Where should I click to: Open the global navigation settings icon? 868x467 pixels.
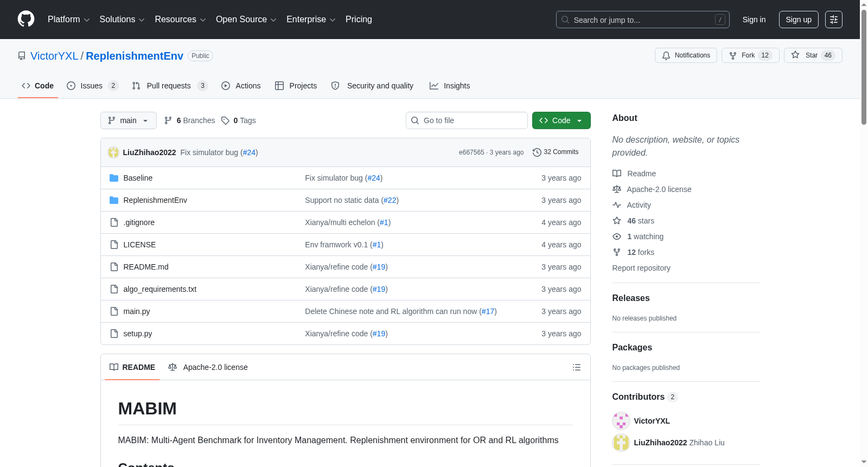834,20
